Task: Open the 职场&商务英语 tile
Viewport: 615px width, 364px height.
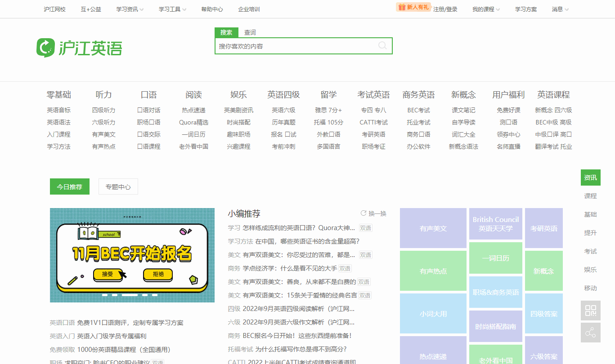Action: coord(496,292)
